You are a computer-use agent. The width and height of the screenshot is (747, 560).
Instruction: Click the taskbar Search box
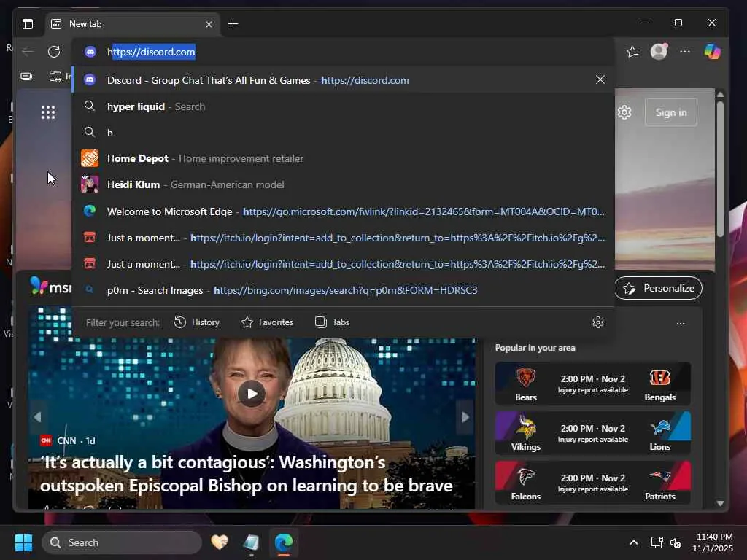coord(122,542)
